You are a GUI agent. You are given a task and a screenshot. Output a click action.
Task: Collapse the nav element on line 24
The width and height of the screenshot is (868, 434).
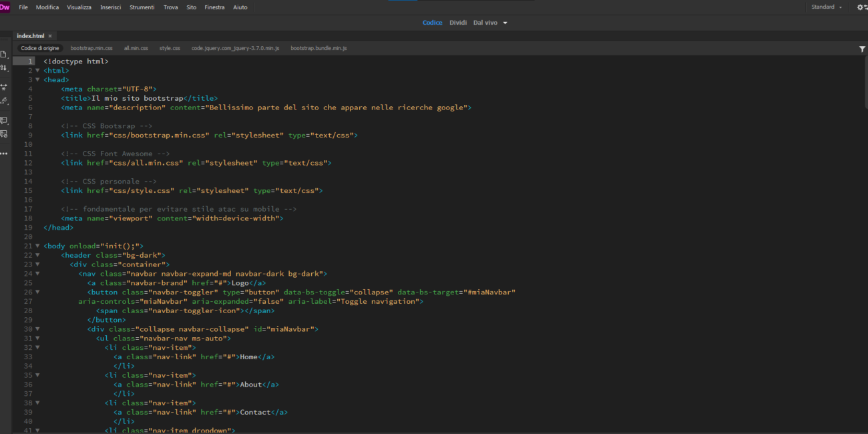(37, 274)
